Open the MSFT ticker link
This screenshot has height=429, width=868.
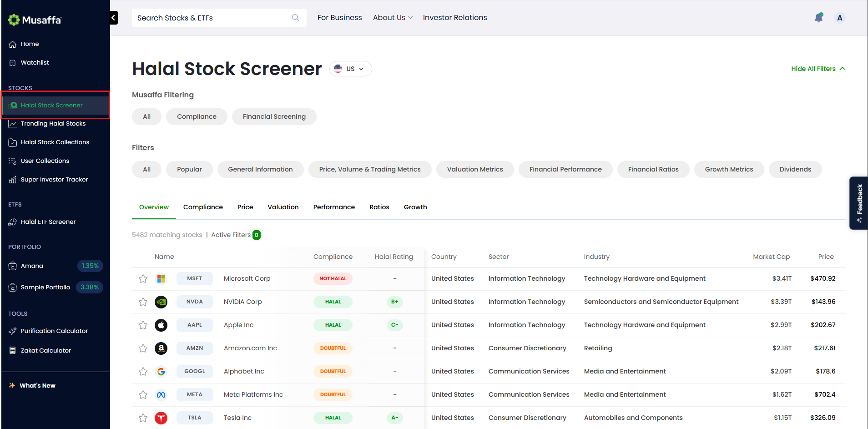[x=195, y=279]
